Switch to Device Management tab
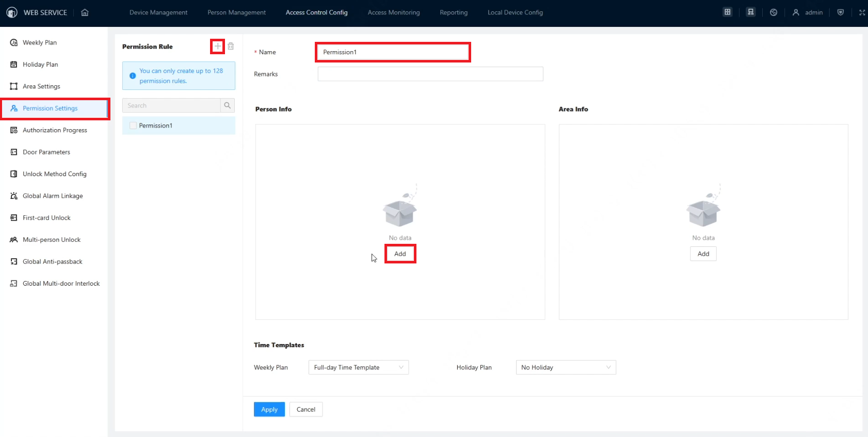The height and width of the screenshot is (437, 868). (158, 12)
